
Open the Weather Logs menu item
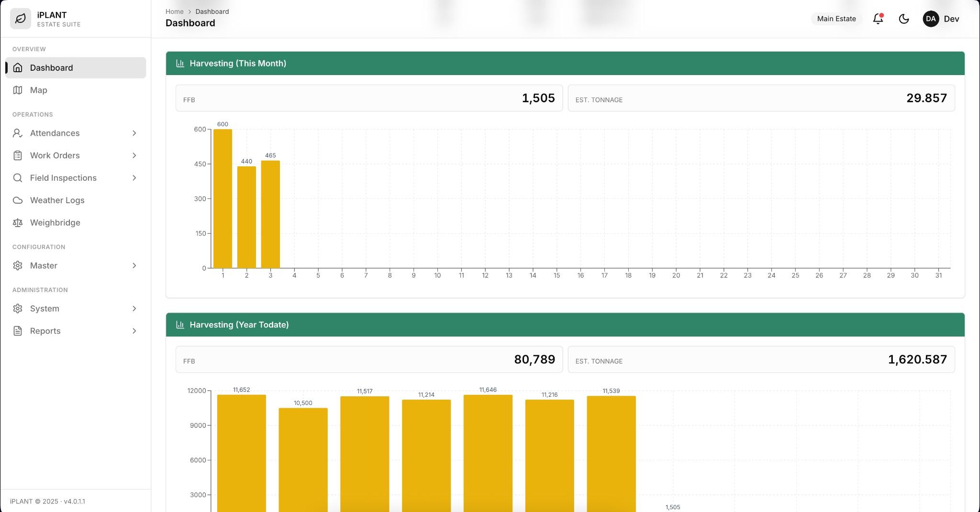tap(76, 200)
